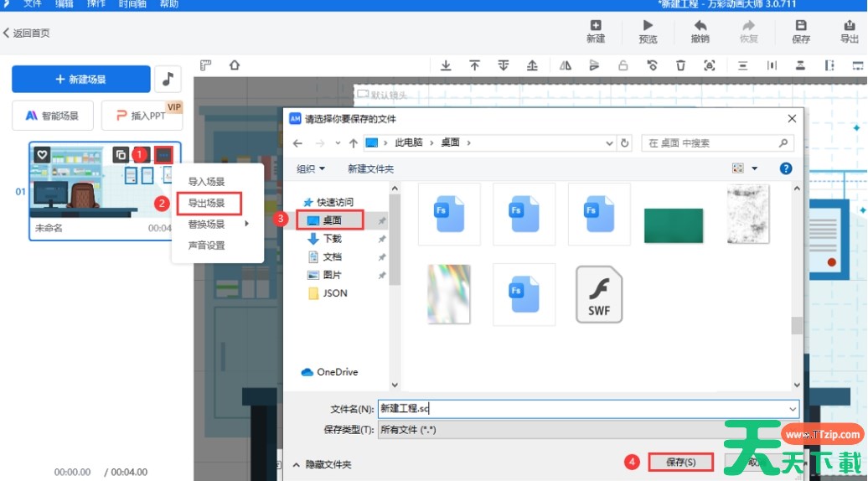Viewport: 868px width, 481px height.
Task: Select 导出场景 in the context menu
Action: (206, 203)
